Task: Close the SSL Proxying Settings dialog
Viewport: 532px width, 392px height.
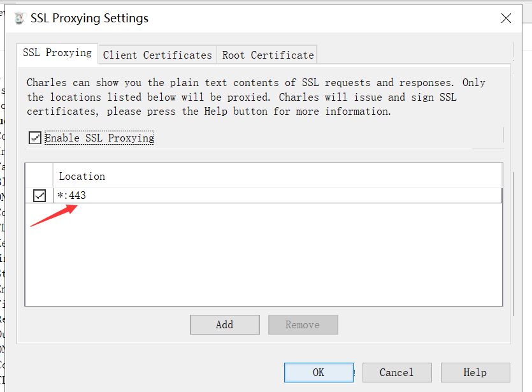Action: tap(506, 18)
